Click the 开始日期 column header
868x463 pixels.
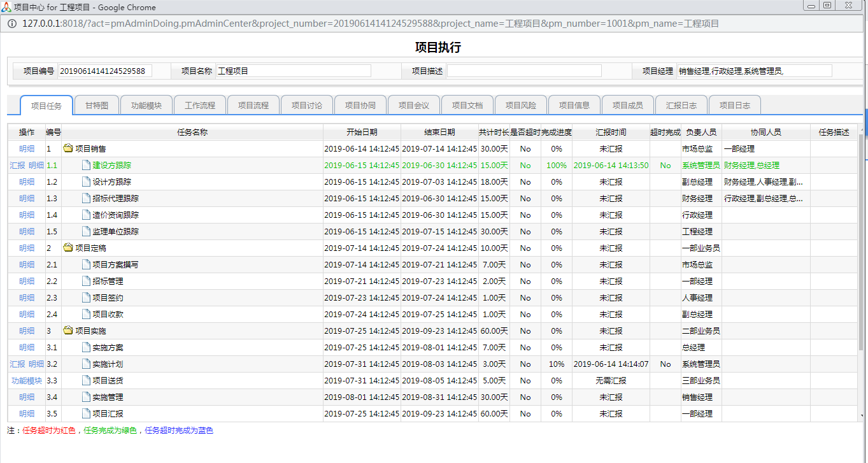(362, 132)
